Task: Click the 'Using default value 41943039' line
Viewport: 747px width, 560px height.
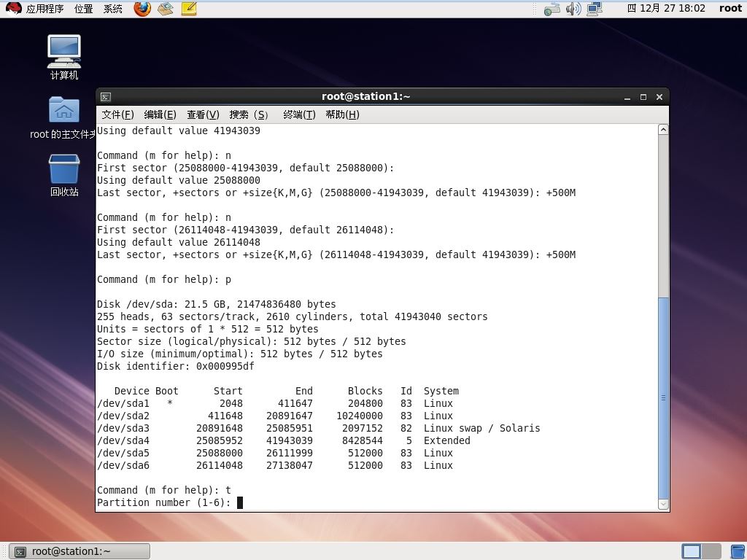Action: pyautogui.click(x=179, y=131)
